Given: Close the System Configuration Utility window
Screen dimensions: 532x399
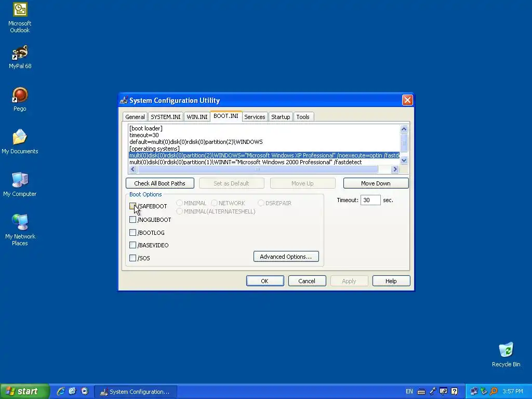Looking at the screenshot, I should [x=407, y=100].
